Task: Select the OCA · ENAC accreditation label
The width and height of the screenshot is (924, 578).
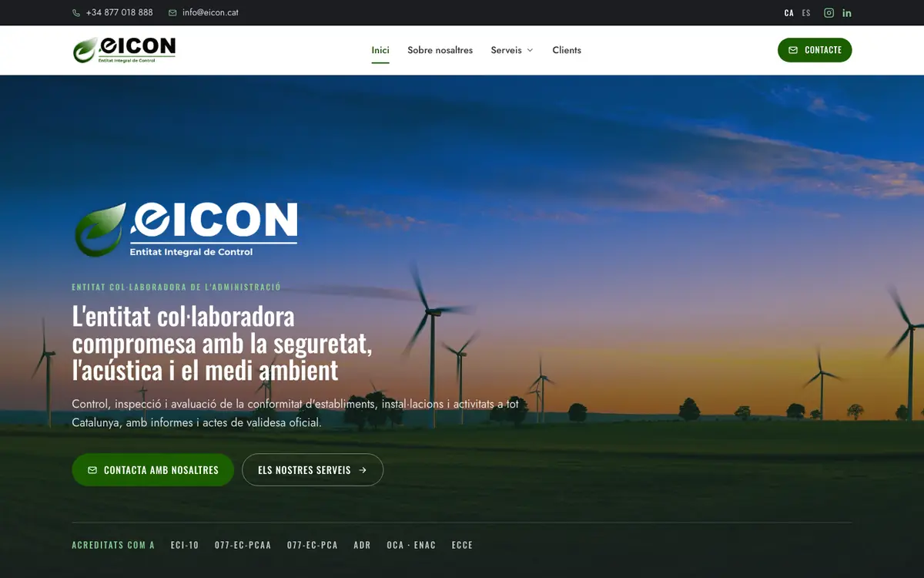Action: [411, 545]
